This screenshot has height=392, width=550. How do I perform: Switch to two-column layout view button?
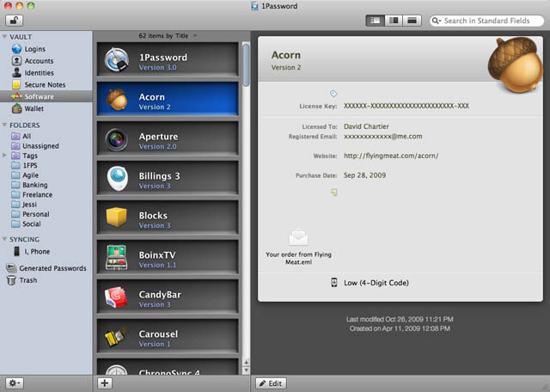pyautogui.click(x=394, y=21)
